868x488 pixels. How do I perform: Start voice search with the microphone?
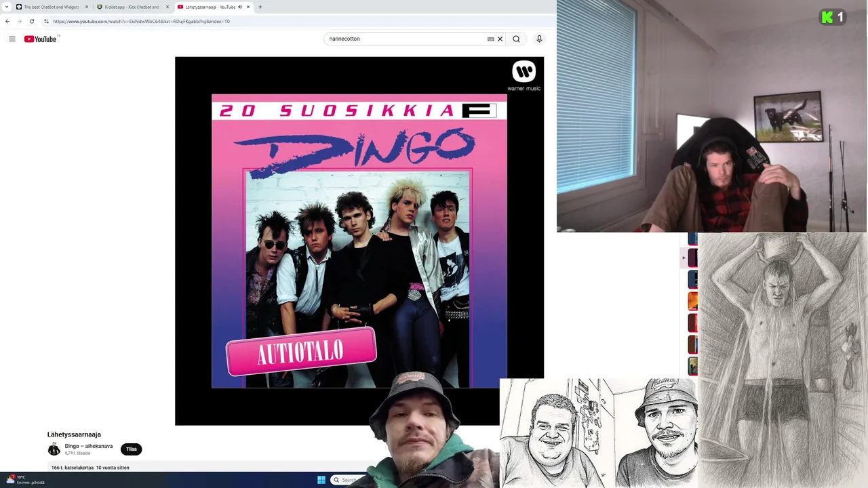point(539,39)
